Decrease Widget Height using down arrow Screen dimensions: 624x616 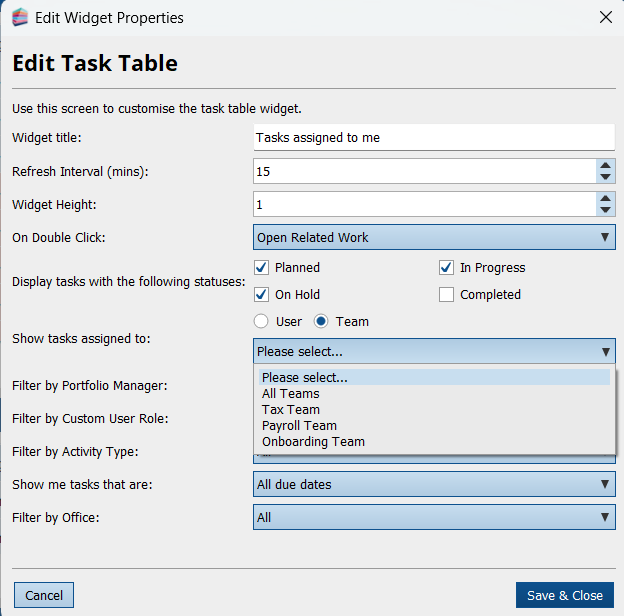(605, 211)
